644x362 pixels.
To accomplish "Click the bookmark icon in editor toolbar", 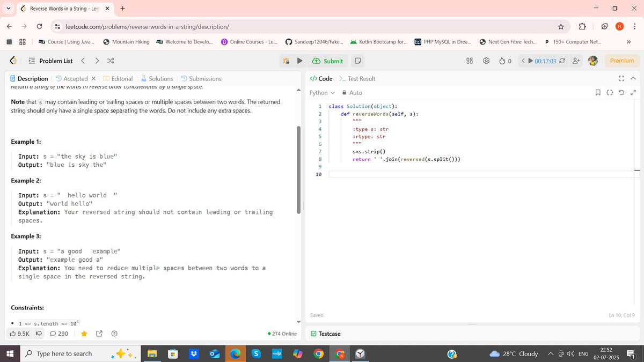I will [598, 93].
